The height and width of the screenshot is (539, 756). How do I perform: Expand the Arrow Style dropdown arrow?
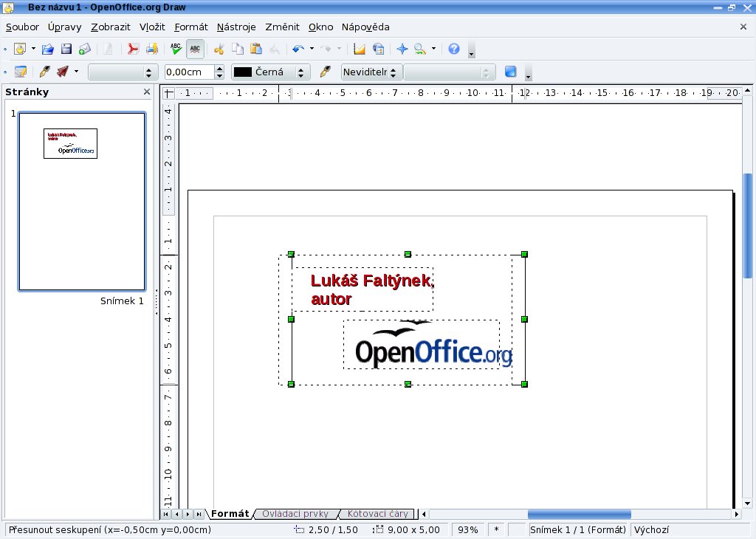point(76,72)
